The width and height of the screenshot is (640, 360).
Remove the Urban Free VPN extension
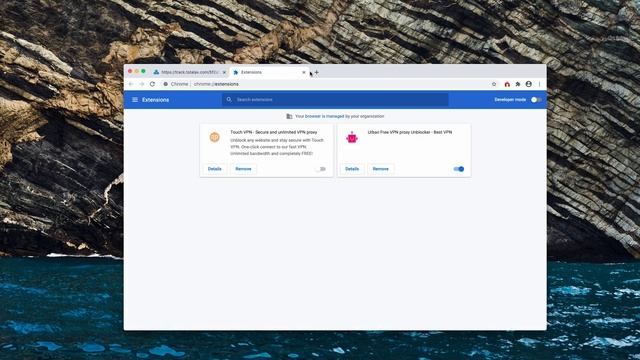[380, 169]
